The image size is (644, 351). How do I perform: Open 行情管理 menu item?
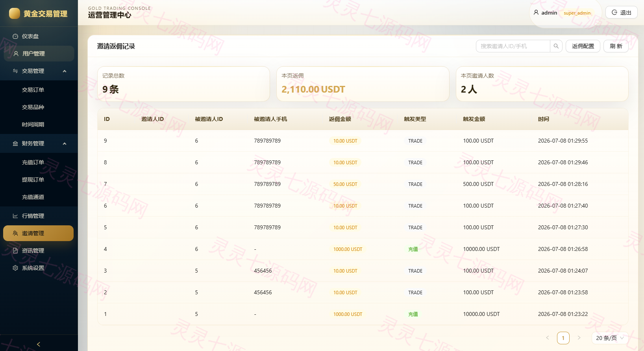[x=39, y=216]
